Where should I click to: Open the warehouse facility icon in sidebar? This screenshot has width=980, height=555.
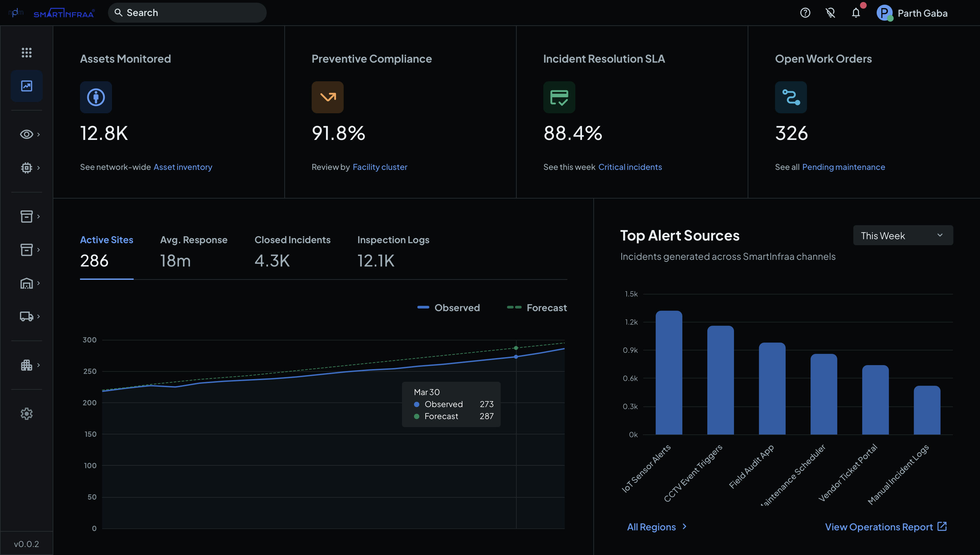coord(26,283)
